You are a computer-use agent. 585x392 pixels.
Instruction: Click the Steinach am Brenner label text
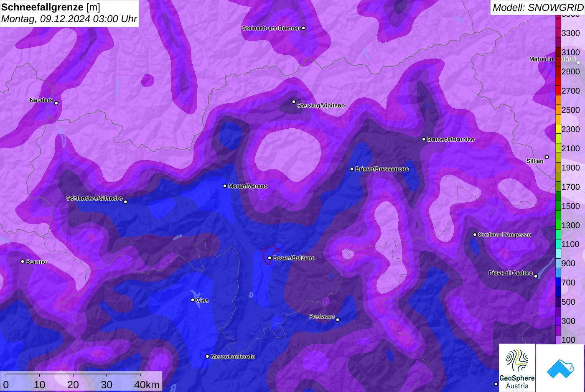(271, 28)
